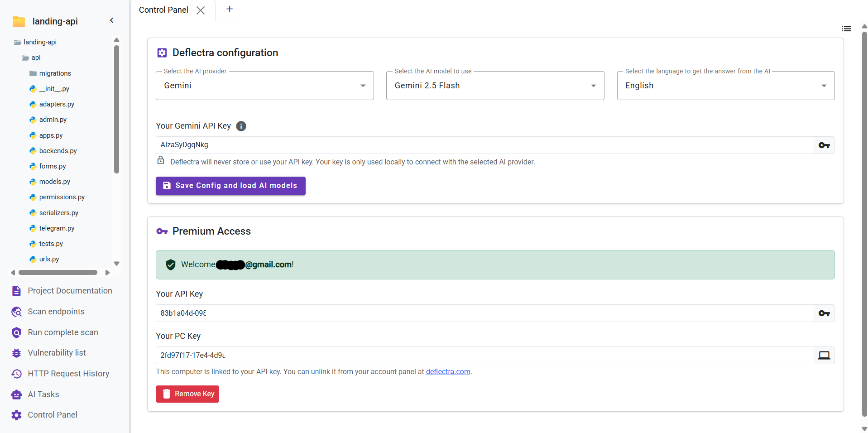Viewport: 868px width, 433px height.
Task: Reveal Gemini API key with key icon
Action: tap(824, 145)
